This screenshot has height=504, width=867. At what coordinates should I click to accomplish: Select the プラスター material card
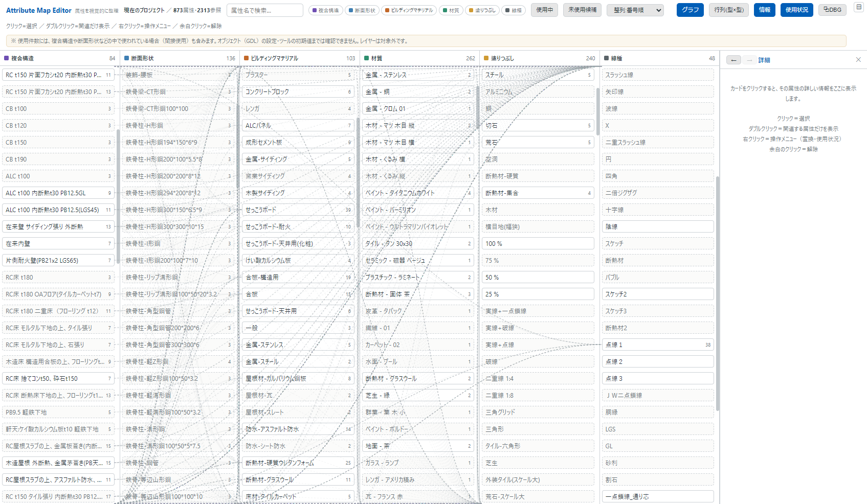pyautogui.click(x=298, y=75)
